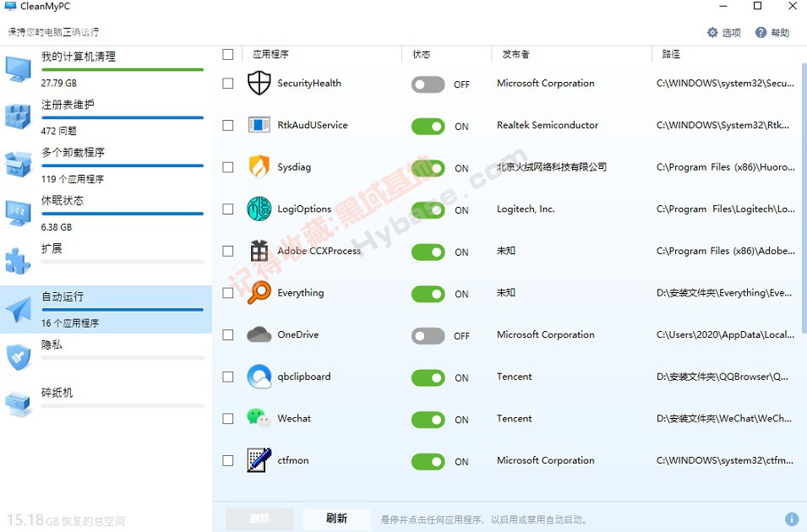Enable the OneDrive autorun switch
807x532 pixels.
click(428, 336)
